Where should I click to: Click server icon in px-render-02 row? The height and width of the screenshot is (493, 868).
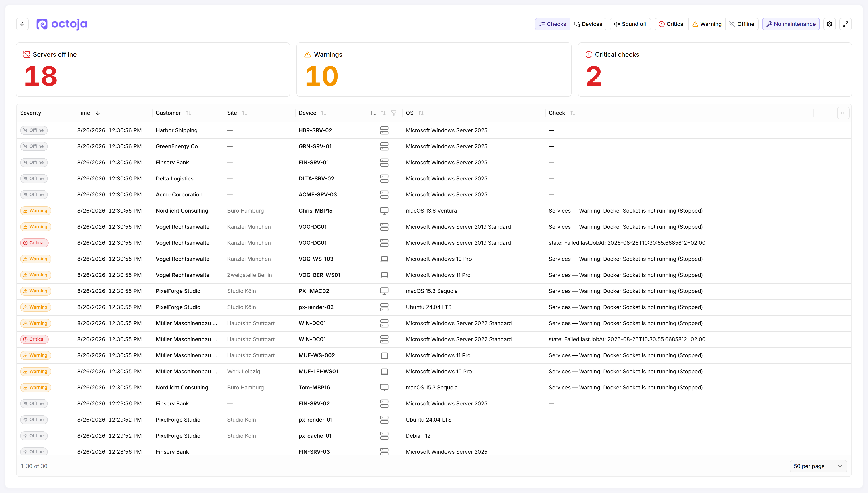click(x=384, y=307)
